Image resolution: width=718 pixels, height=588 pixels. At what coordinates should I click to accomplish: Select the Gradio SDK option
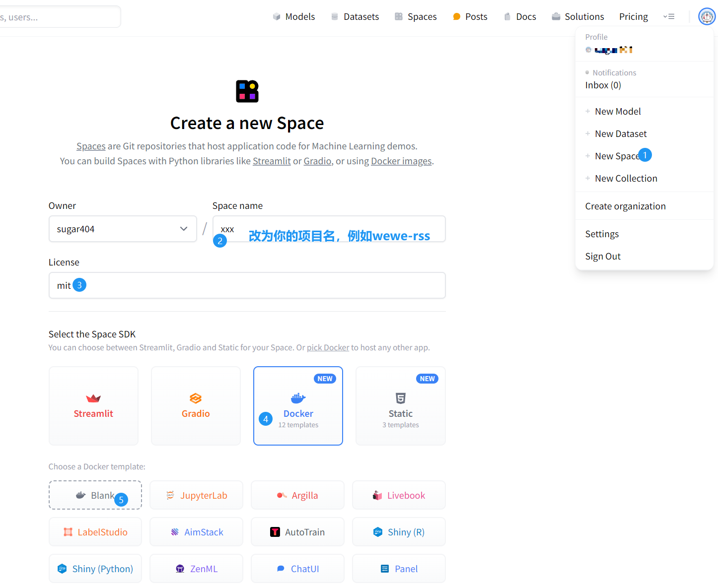196,405
